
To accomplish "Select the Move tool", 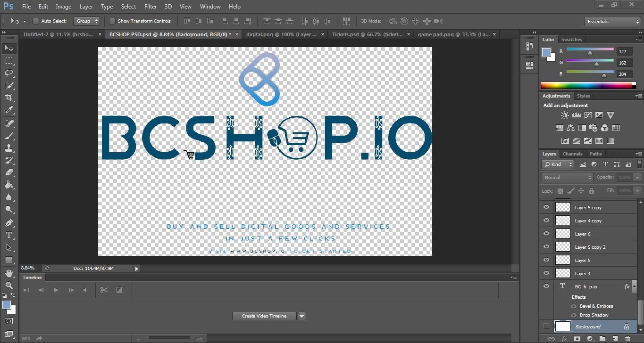I will click(9, 49).
